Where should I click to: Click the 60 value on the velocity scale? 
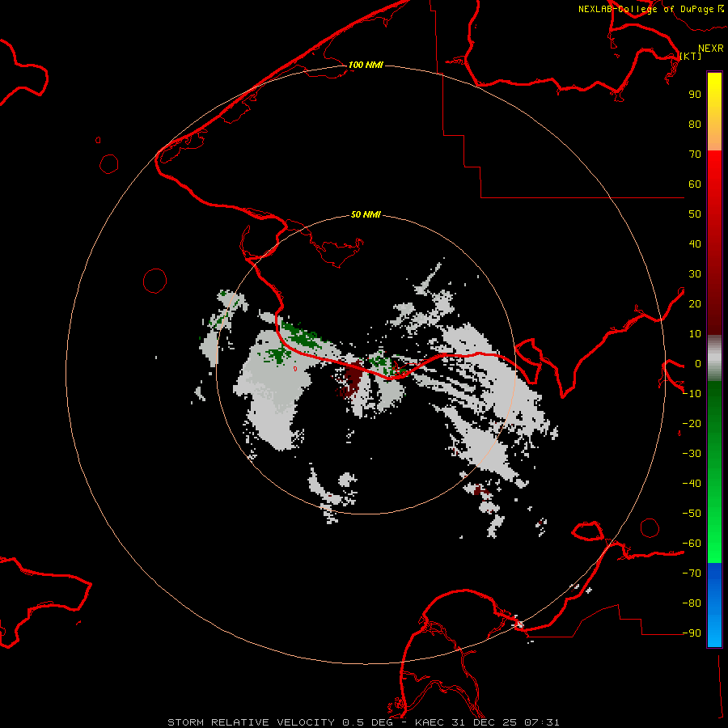coord(695,184)
